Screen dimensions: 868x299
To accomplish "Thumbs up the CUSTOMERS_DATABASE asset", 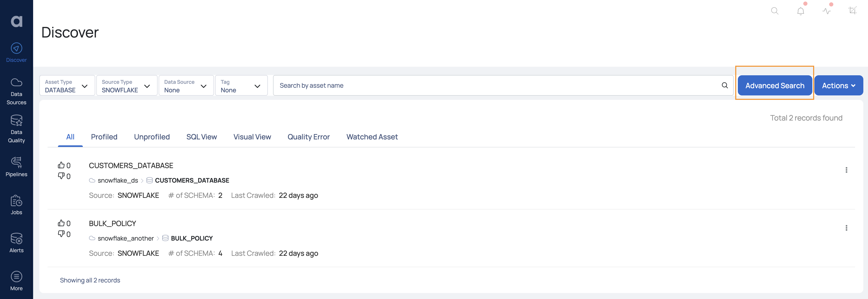I will [61, 165].
